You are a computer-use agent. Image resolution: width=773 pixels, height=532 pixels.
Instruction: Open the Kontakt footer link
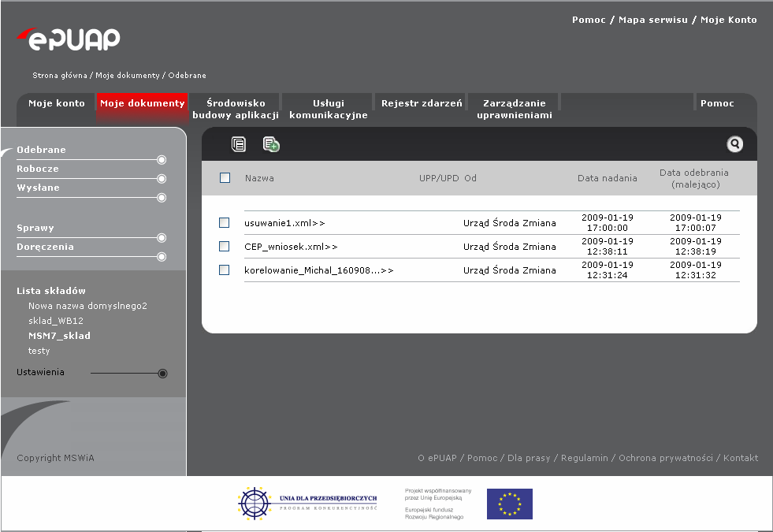[741, 458]
